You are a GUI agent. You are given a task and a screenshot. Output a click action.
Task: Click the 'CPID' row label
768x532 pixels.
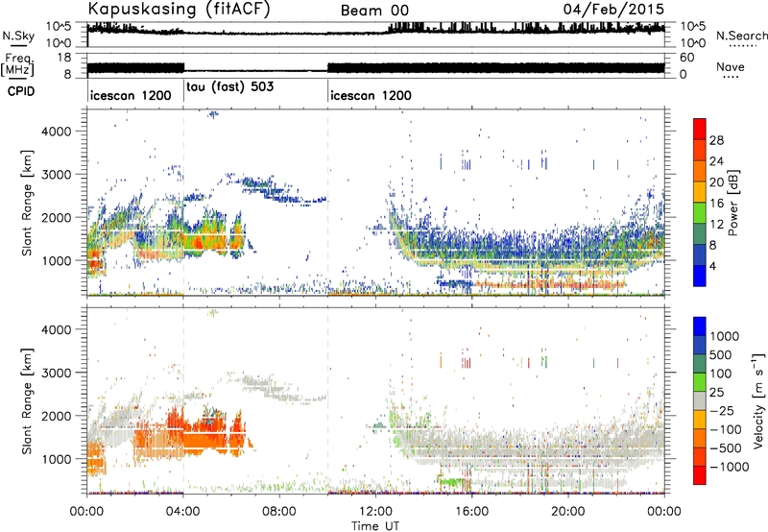21,91
